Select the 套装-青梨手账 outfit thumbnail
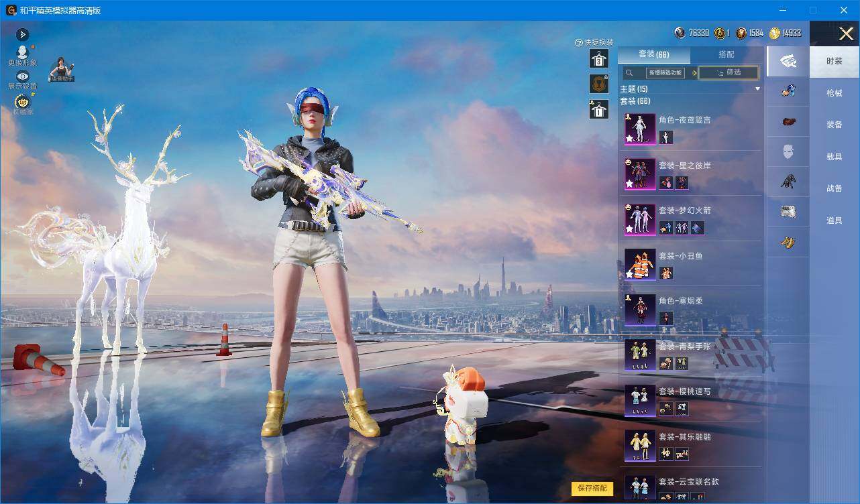This screenshot has width=860, height=504. point(640,355)
